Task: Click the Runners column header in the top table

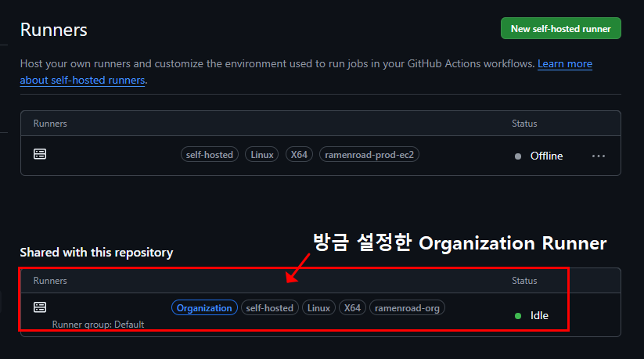Action: (x=50, y=124)
